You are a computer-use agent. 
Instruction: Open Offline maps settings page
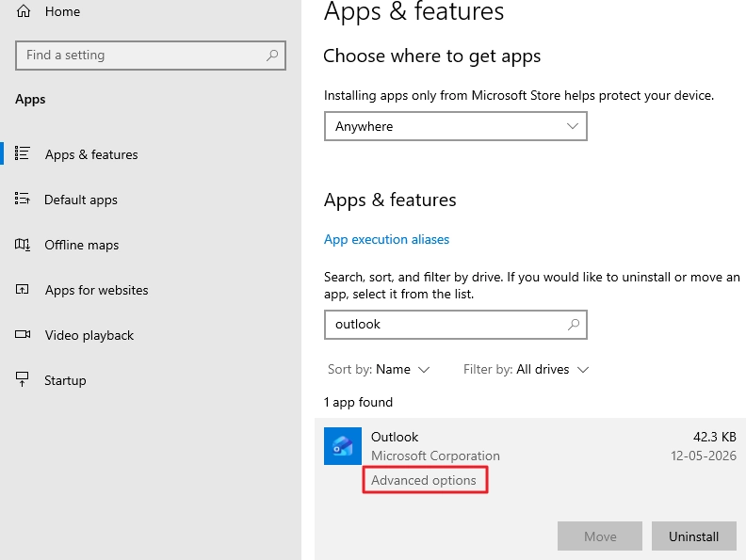[82, 245]
